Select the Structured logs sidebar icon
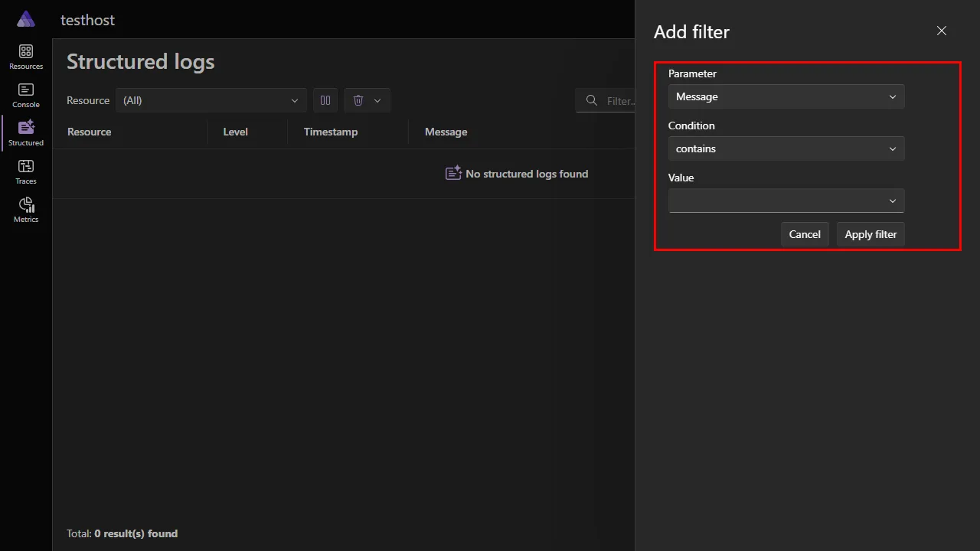This screenshot has height=551, width=980. (x=25, y=131)
